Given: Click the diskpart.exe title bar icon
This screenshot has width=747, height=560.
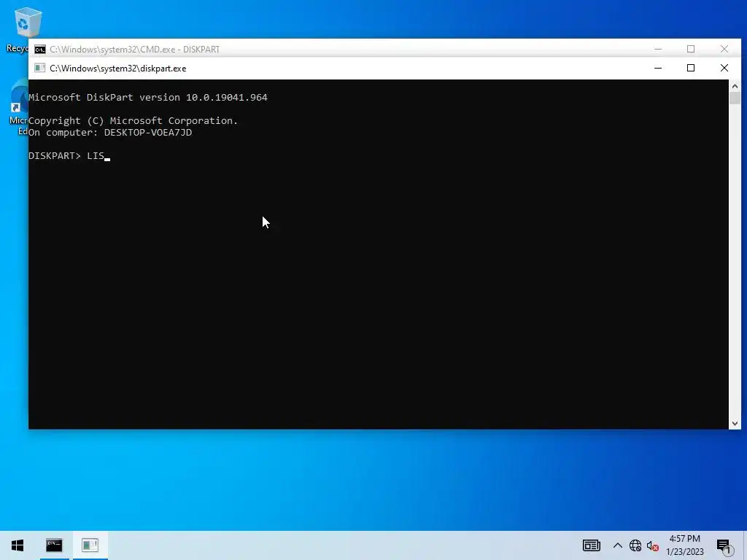Looking at the screenshot, I should 40,68.
